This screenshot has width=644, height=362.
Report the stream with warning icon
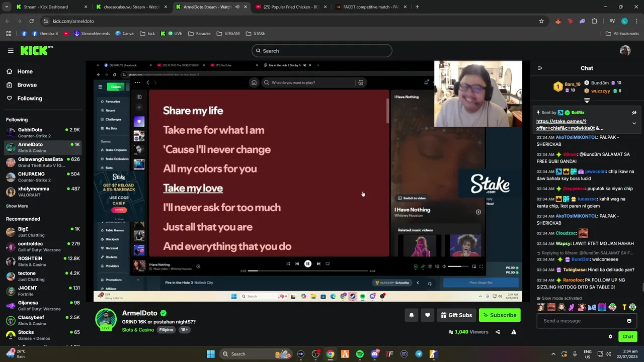click(x=514, y=332)
